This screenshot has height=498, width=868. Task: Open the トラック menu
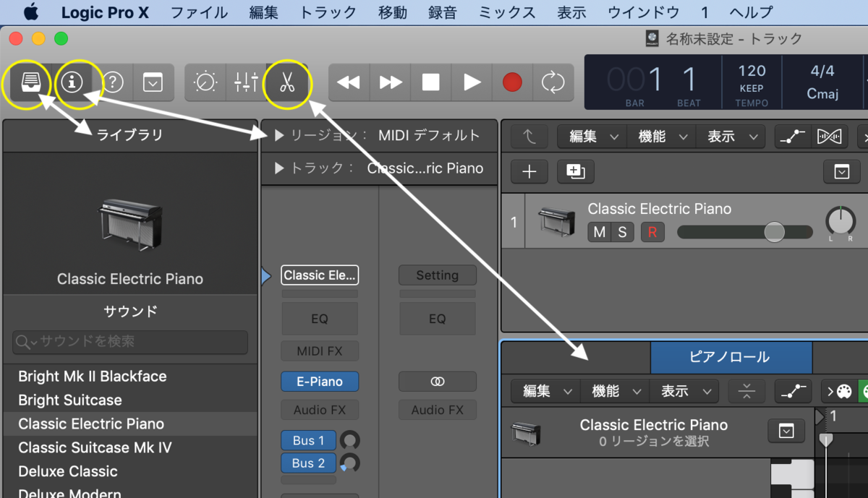[x=328, y=12]
